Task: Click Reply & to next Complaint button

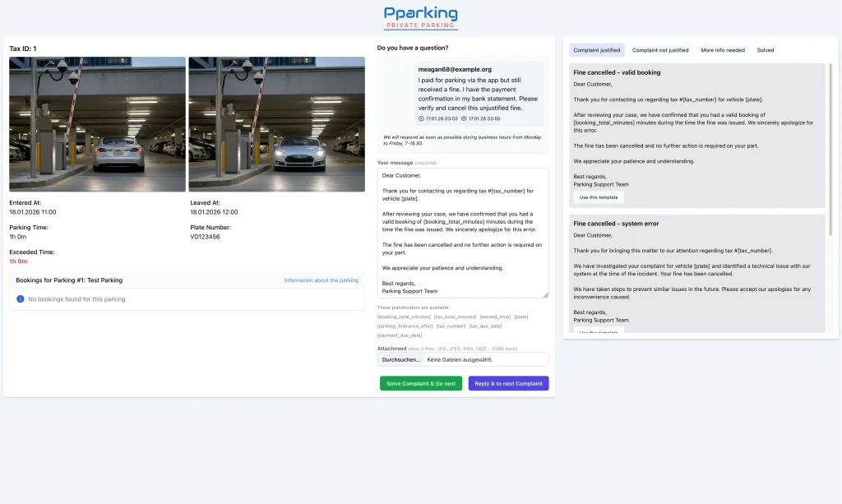Action: 508,383
